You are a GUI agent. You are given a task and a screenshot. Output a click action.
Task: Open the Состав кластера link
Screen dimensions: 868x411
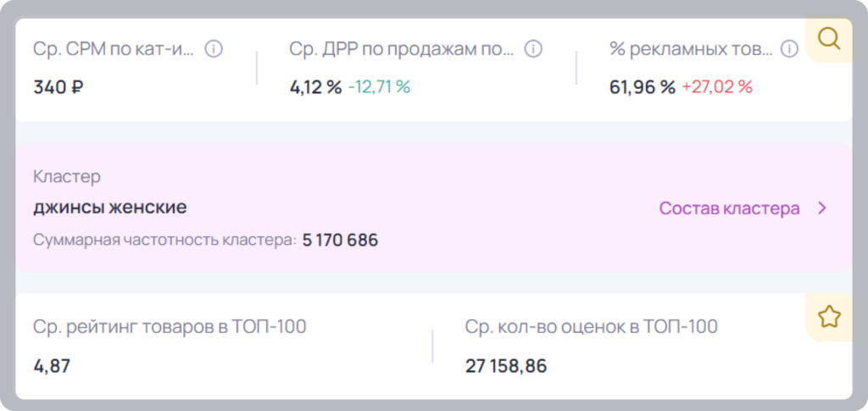coord(729,208)
